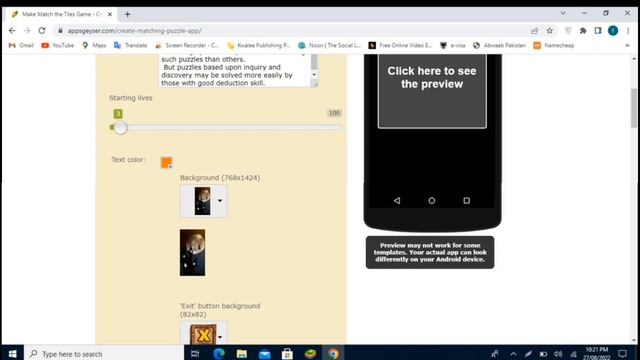Open a new browser tab
Screen dimensions: 640x360
127,14
